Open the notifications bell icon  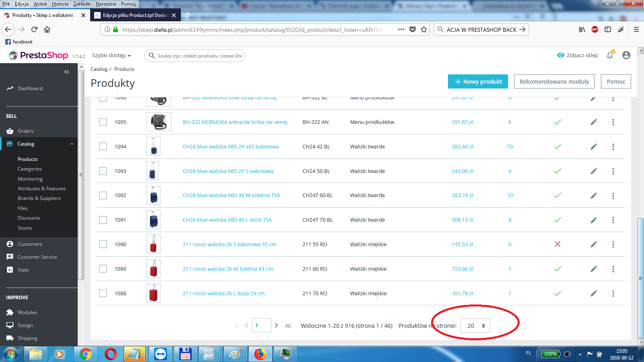coord(610,55)
